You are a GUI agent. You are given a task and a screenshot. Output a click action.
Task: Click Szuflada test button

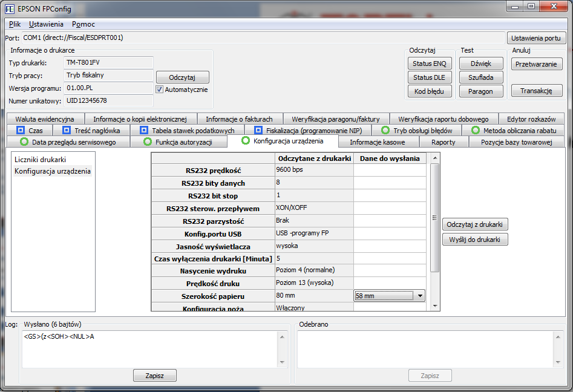point(481,77)
